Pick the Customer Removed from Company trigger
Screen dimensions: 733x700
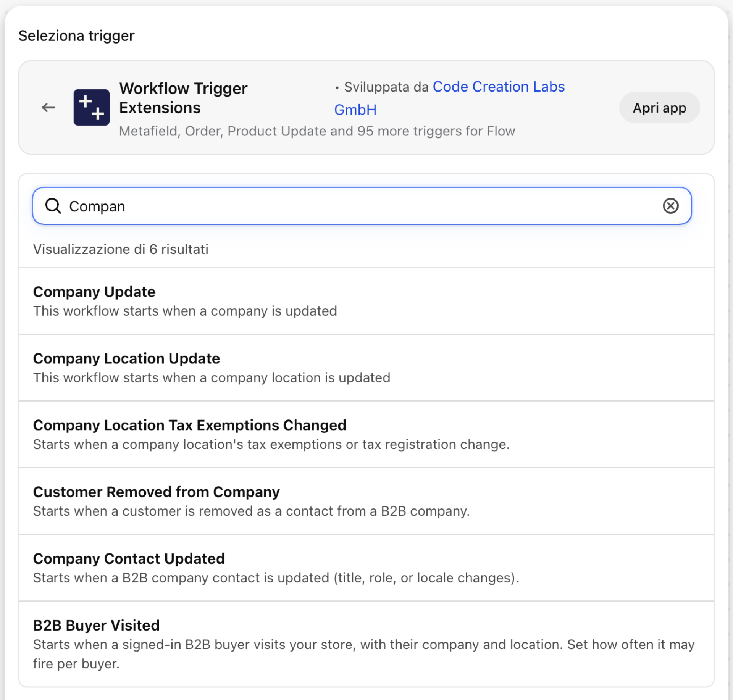click(366, 502)
